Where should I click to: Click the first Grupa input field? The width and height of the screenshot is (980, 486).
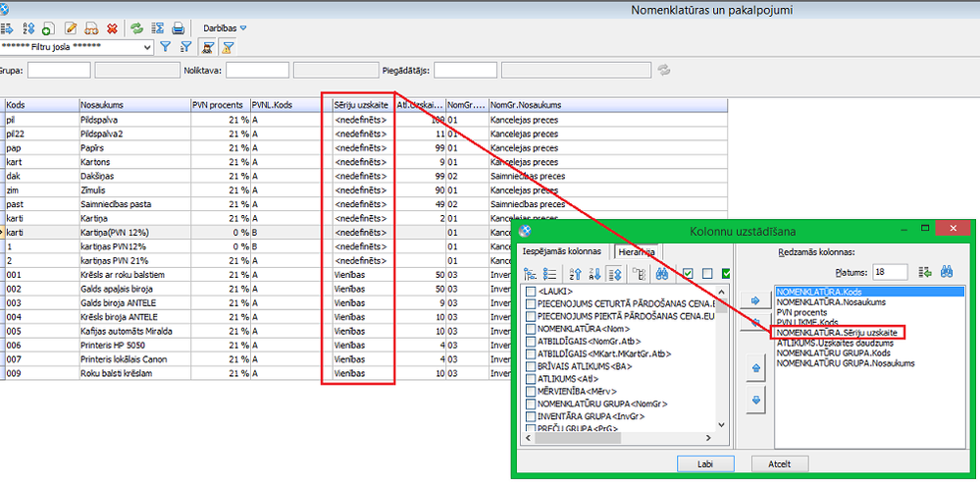coord(59,70)
